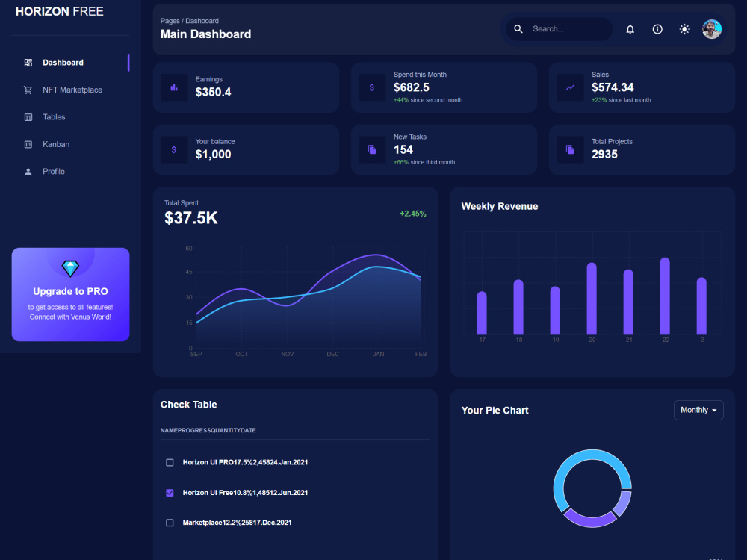Click the +2.45% growth indicator

point(413,214)
